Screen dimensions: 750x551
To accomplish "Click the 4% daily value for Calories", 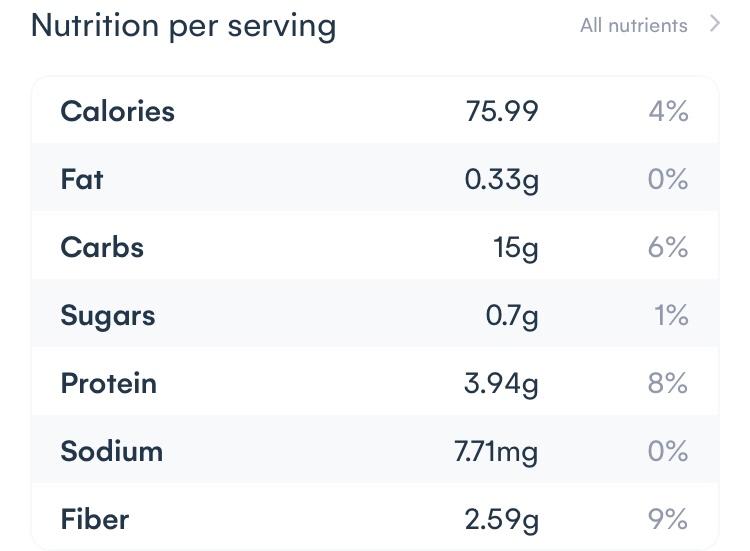I will pyautogui.click(x=668, y=111).
